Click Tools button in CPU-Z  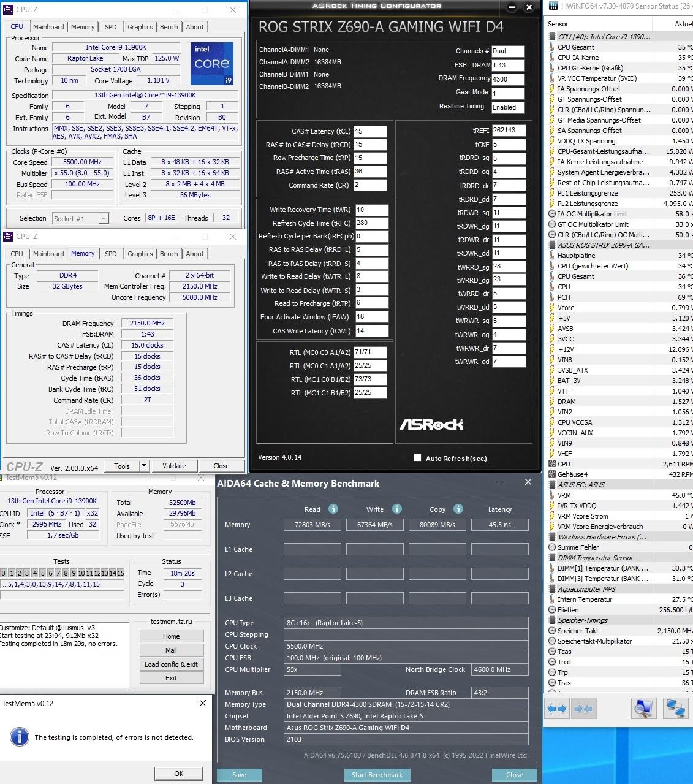(122, 466)
